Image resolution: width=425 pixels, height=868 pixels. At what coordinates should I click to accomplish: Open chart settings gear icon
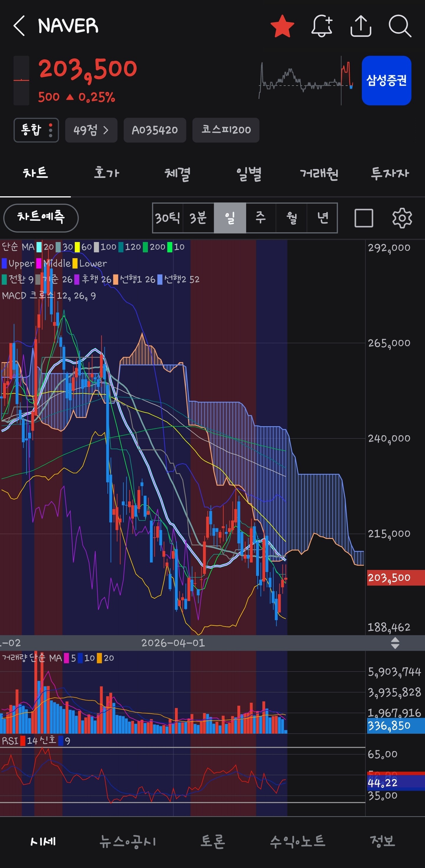pyautogui.click(x=402, y=218)
